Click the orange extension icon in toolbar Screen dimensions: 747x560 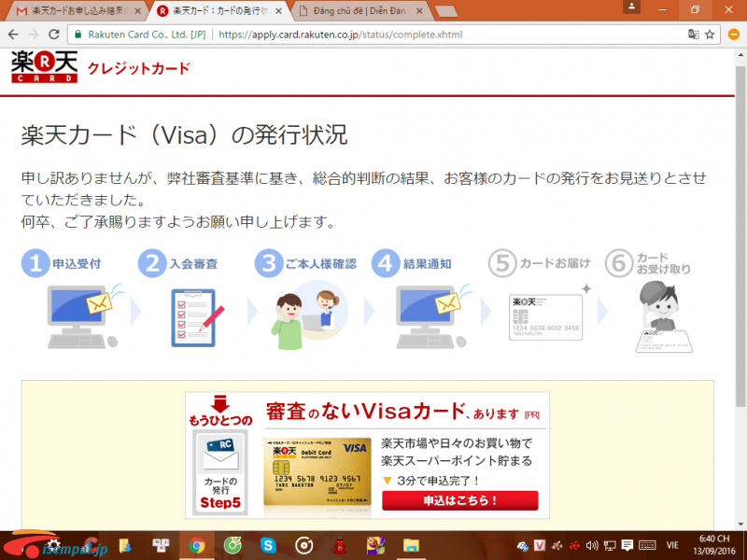[x=734, y=35]
